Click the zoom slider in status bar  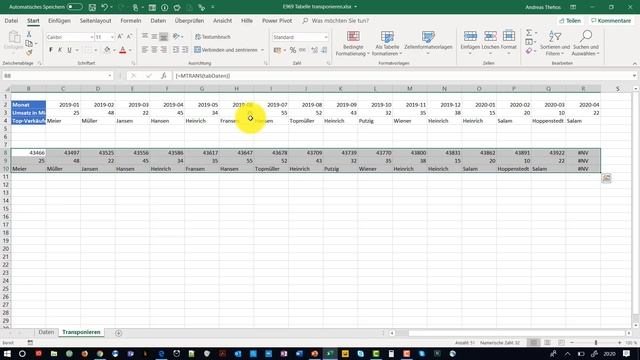596,343
